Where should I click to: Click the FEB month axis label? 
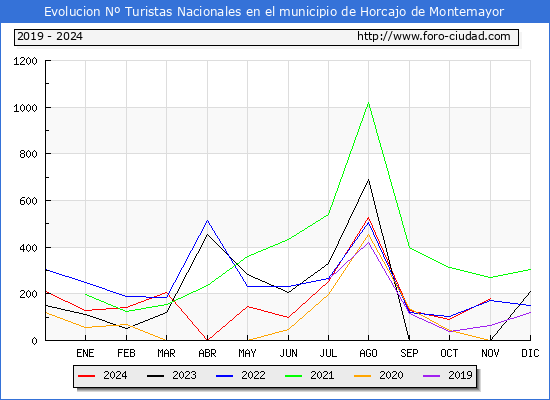click(x=126, y=353)
